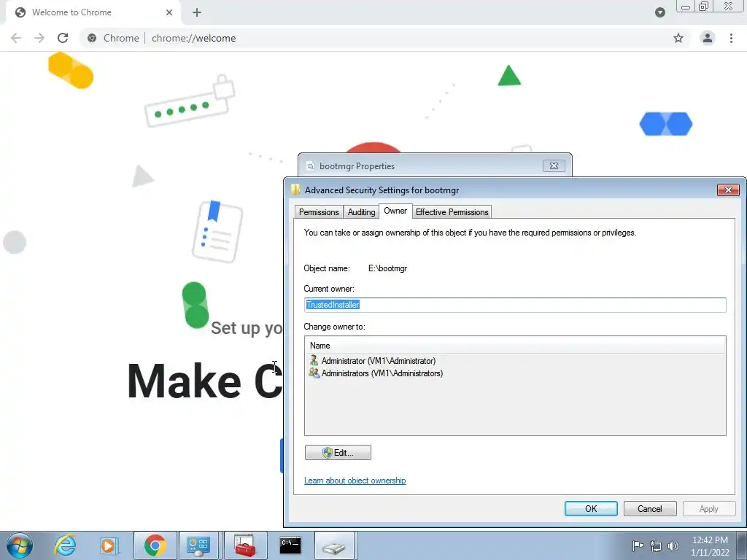Open Chrome profile avatar

(708, 38)
